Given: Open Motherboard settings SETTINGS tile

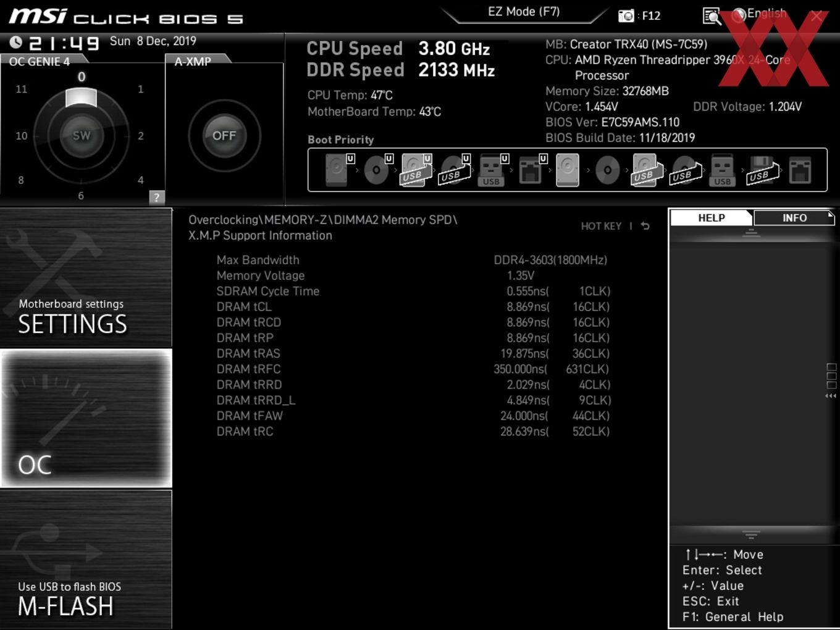Looking at the screenshot, I should click(x=86, y=277).
